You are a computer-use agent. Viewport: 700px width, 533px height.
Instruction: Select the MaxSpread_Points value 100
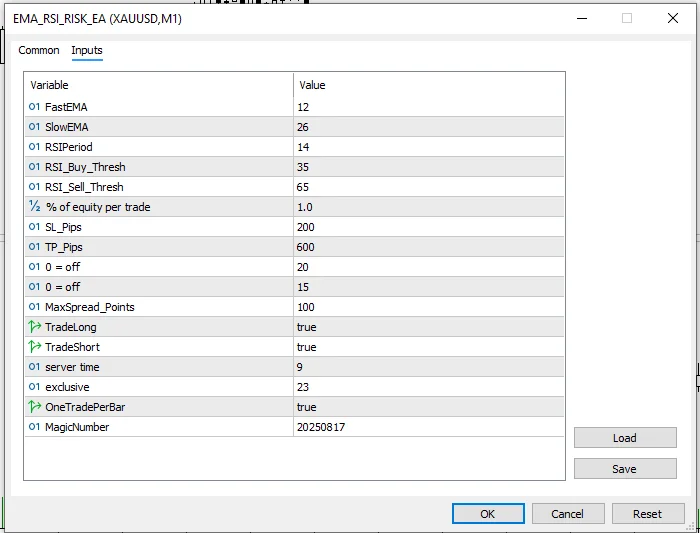[306, 307]
